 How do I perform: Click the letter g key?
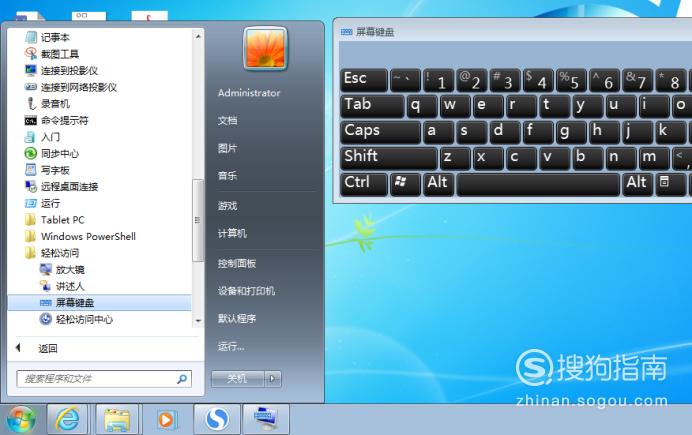pyautogui.click(x=571, y=132)
